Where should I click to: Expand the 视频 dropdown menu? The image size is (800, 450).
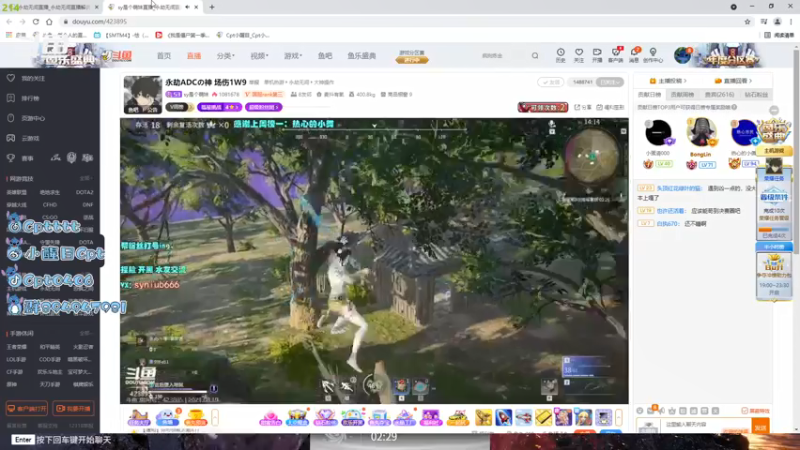click(259, 56)
